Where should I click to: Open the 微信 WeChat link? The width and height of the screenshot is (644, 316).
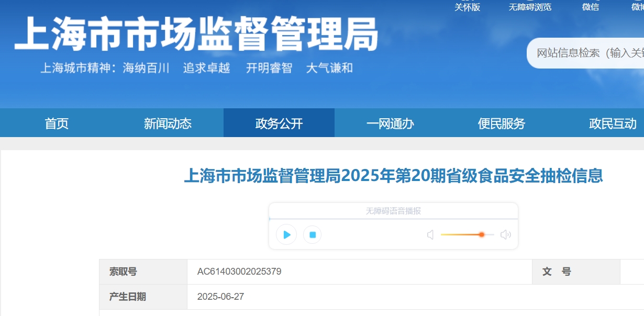[590, 7]
